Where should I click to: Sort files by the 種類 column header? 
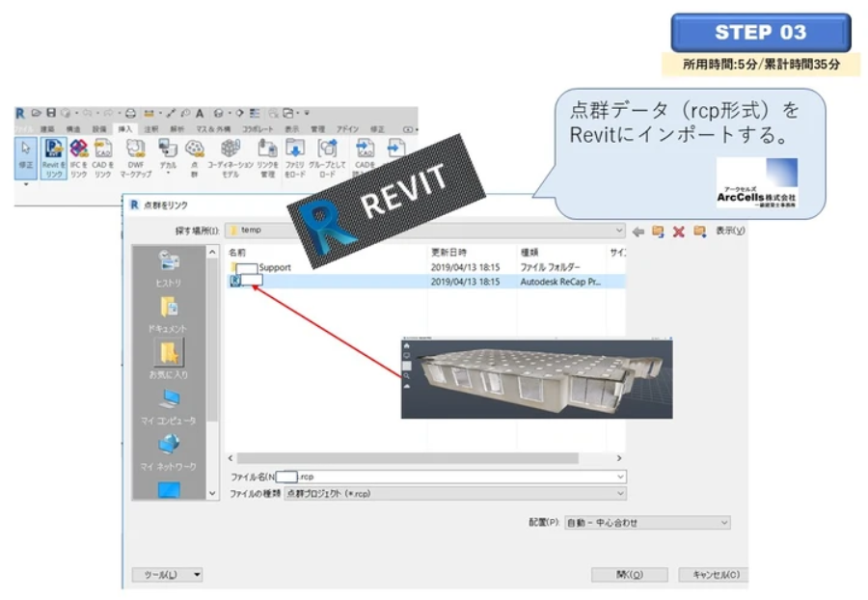(529, 253)
